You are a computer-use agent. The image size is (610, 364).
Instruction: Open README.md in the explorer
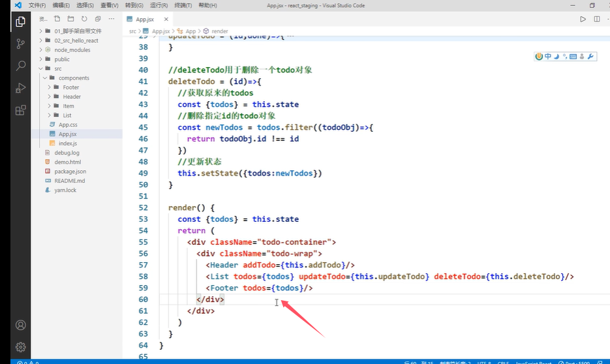tap(70, 181)
